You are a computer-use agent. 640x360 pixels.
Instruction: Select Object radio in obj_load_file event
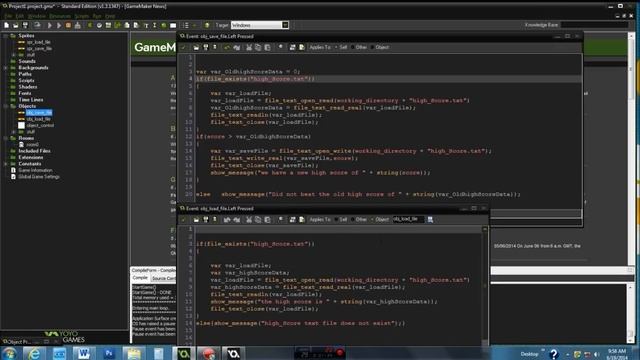pyautogui.click(x=380, y=220)
